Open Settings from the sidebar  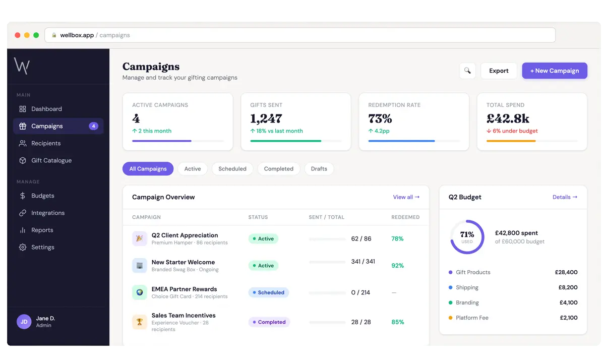click(x=42, y=247)
